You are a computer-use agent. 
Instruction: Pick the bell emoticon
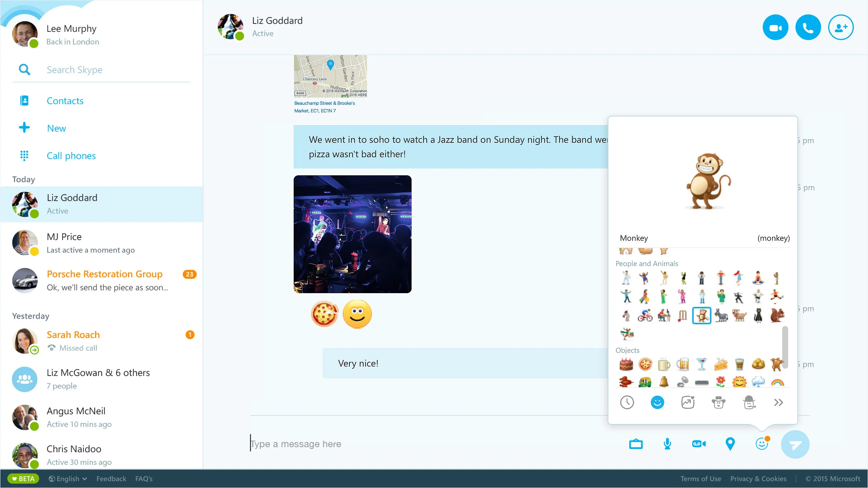(x=664, y=382)
